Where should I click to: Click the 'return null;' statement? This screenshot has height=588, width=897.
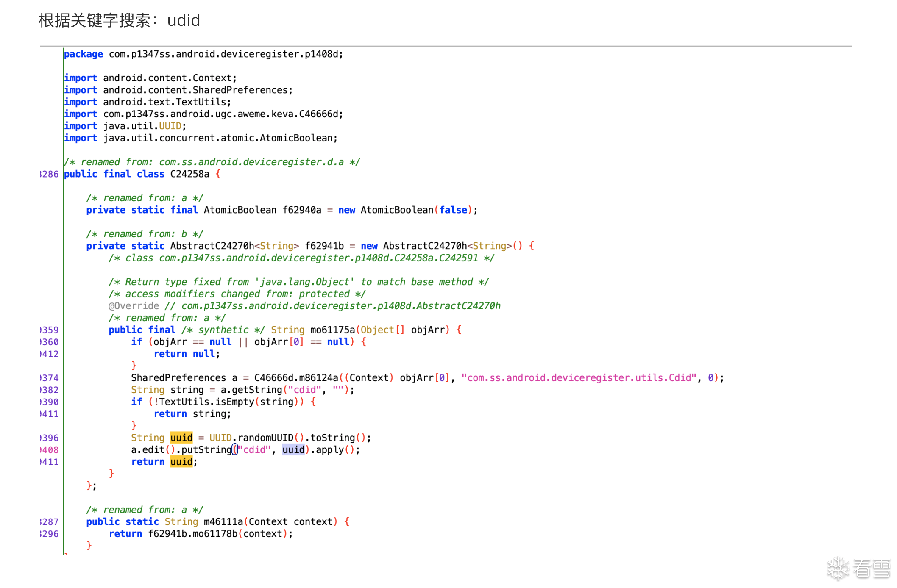[187, 354]
